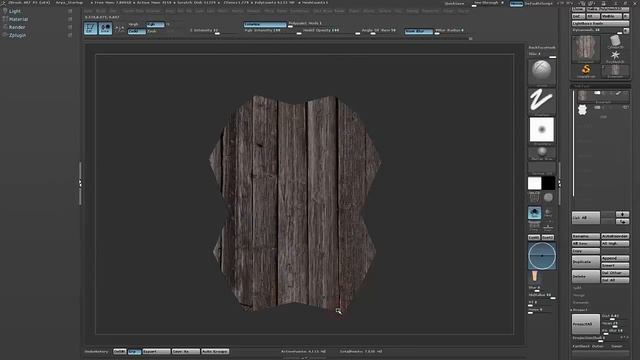The image size is (640, 360).
Task: Toggle the first subtool's paintbrush icon
Action: coord(618,93)
